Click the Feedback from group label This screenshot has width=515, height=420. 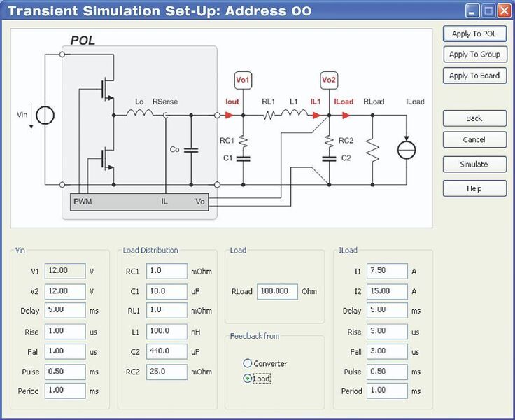click(255, 336)
